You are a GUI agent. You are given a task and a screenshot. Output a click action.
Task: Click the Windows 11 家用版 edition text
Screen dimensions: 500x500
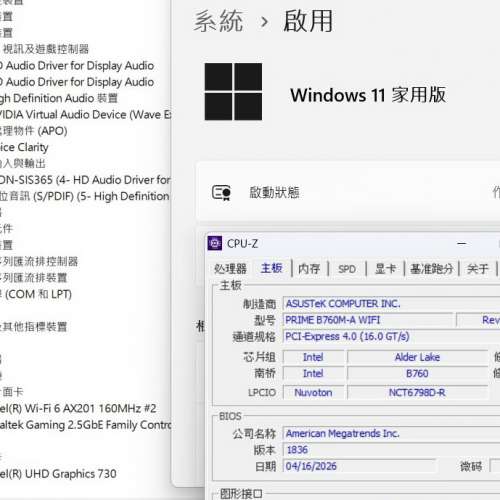pyautogui.click(x=368, y=95)
